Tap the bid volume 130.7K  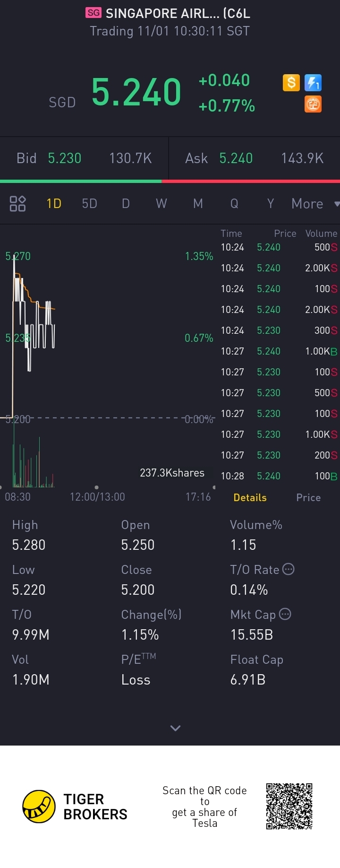pyautogui.click(x=130, y=158)
